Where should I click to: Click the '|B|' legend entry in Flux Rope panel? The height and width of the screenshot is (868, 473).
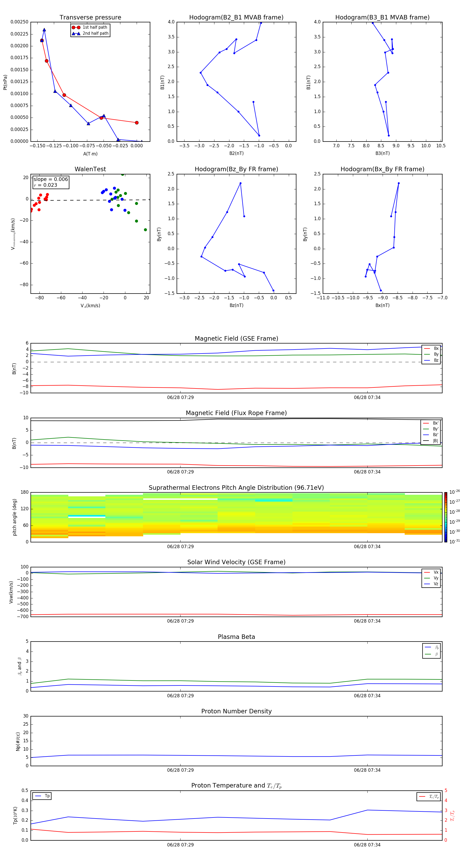tap(431, 441)
